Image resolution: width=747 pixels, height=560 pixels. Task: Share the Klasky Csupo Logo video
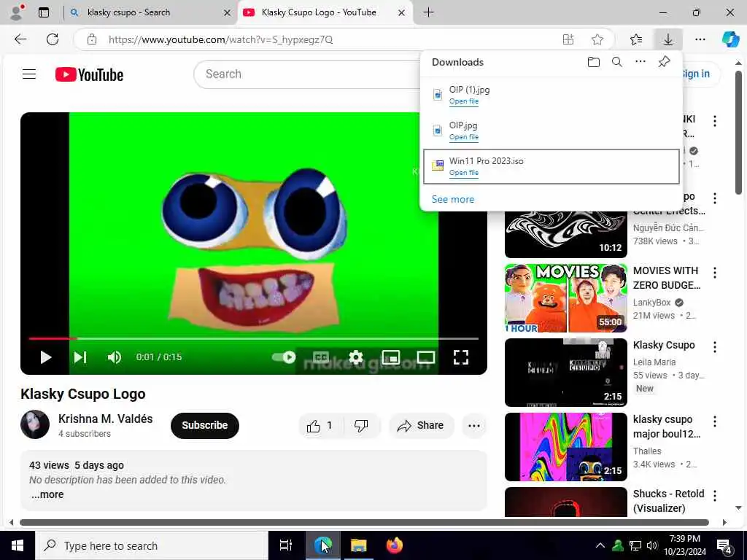pos(421,426)
